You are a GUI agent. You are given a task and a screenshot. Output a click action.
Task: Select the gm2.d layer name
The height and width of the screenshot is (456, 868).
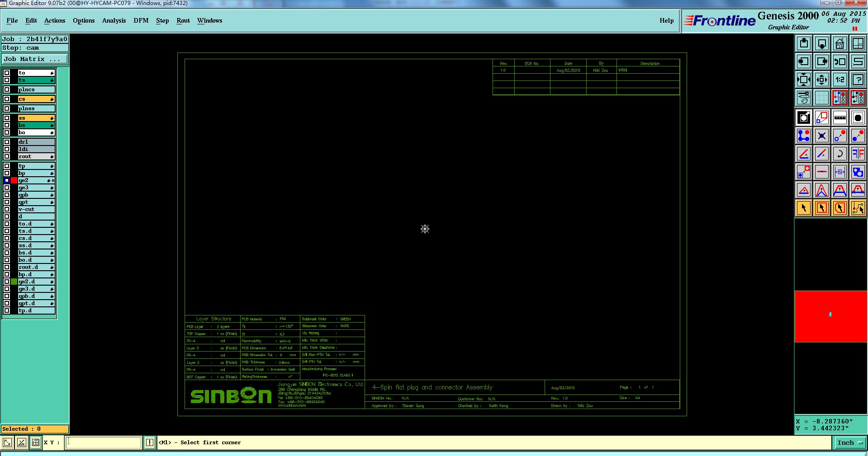[36, 282]
